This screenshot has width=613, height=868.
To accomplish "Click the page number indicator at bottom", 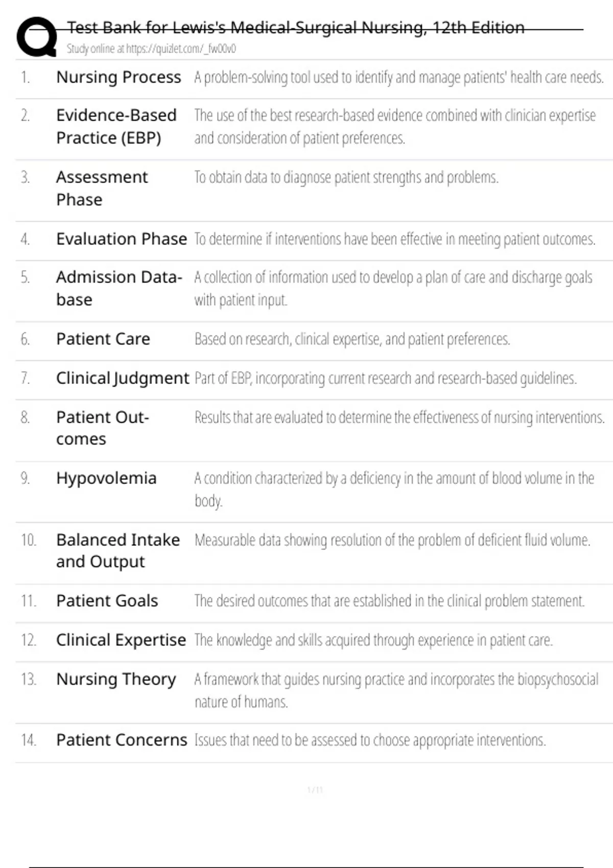I will click(x=315, y=790).
